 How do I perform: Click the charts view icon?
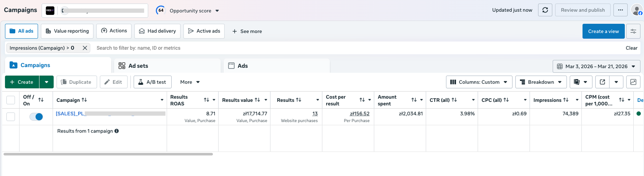tap(633, 82)
